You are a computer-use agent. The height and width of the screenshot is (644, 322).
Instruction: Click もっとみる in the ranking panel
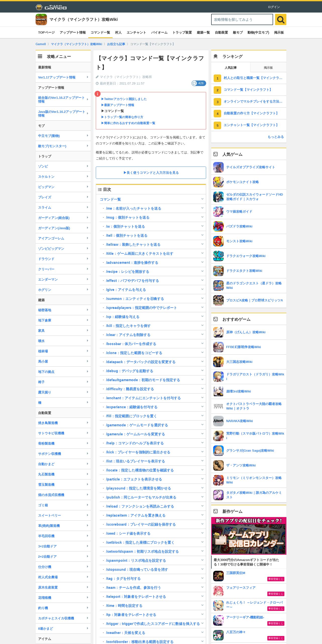point(276,137)
